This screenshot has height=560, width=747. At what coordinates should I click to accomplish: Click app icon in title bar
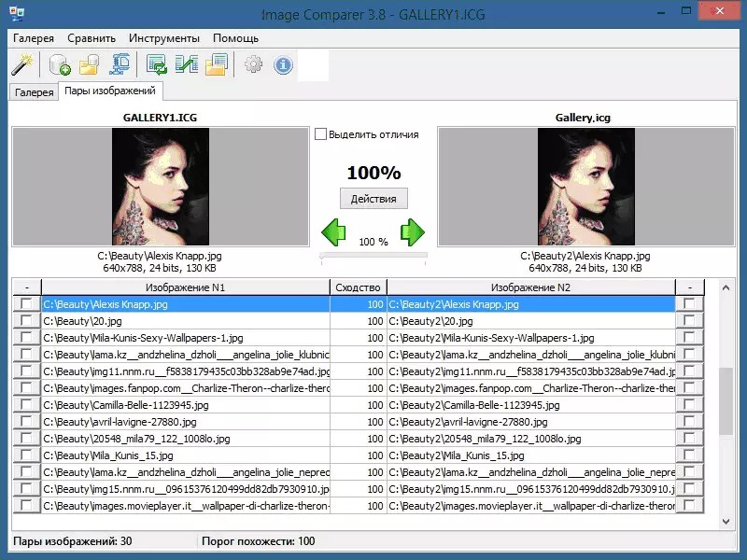click(17, 13)
